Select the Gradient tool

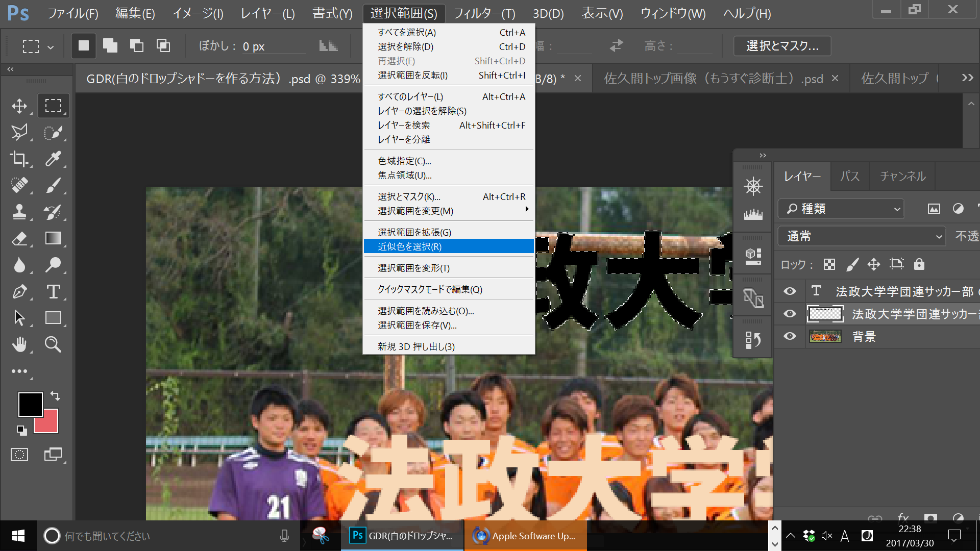point(53,238)
